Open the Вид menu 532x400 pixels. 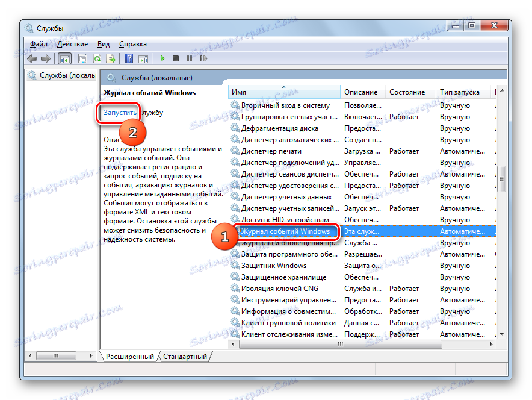(x=104, y=44)
